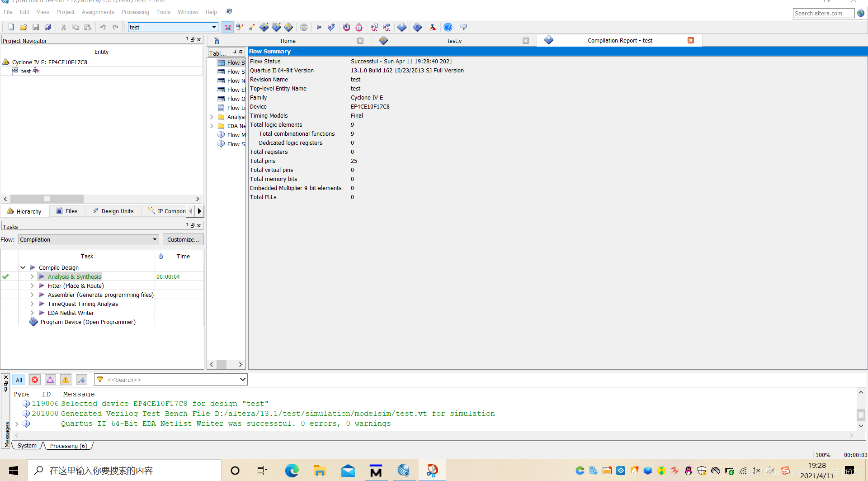Click the Paste clipboard icon
Image resolution: width=868 pixels, height=481 pixels.
(88, 27)
